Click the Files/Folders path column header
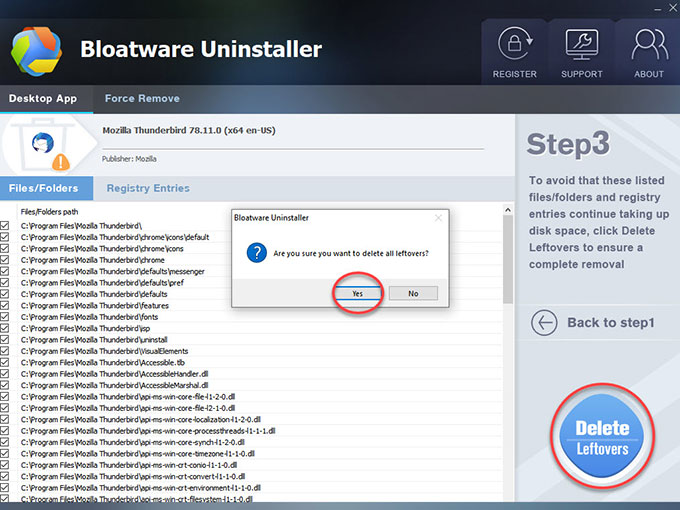The width and height of the screenshot is (680, 510). pyautogui.click(x=49, y=212)
